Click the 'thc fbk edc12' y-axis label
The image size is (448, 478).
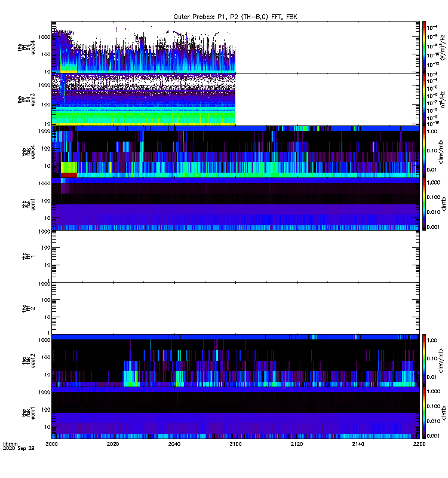pyautogui.click(x=29, y=361)
